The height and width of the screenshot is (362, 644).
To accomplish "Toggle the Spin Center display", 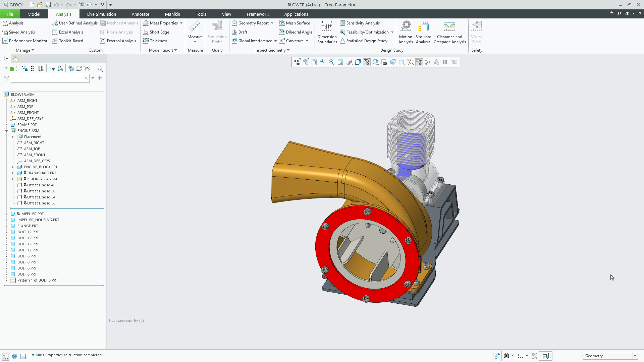I will [x=428, y=62].
